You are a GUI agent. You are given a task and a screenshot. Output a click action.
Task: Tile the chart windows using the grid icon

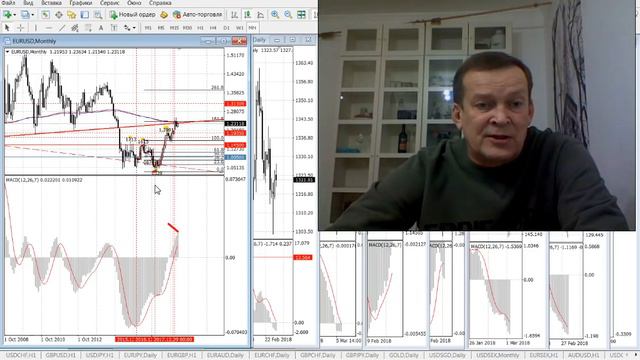(x=301, y=15)
